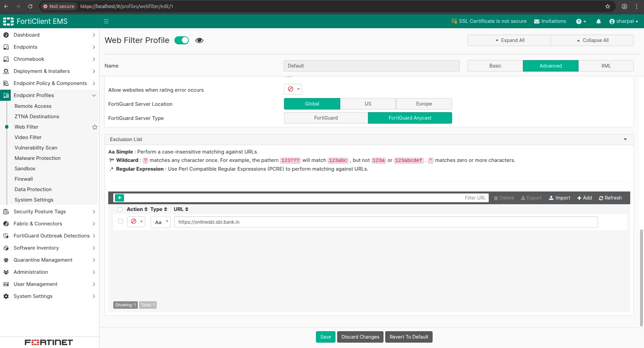644x348 pixels.
Task: Select all exclusion rows with header checkbox
Action: pyautogui.click(x=120, y=209)
